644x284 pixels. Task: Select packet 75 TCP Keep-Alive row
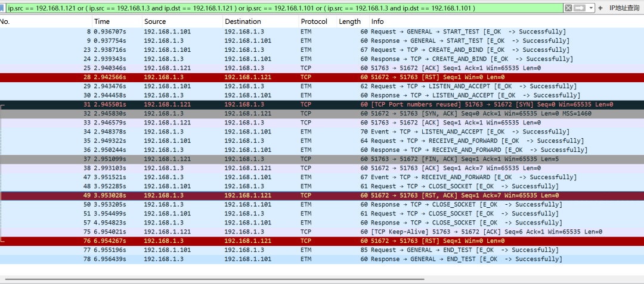click(298, 232)
